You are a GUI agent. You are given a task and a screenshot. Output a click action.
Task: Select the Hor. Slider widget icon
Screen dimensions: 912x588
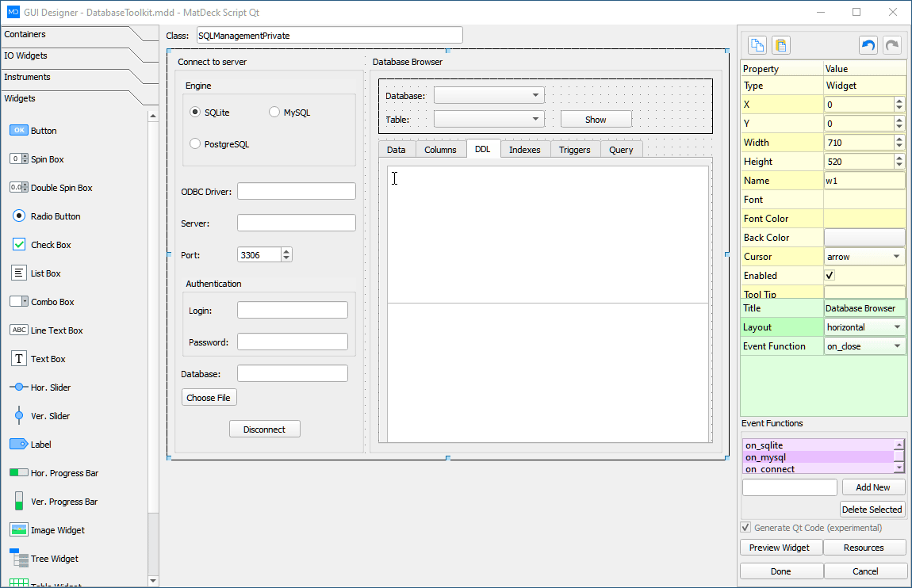[x=19, y=388]
